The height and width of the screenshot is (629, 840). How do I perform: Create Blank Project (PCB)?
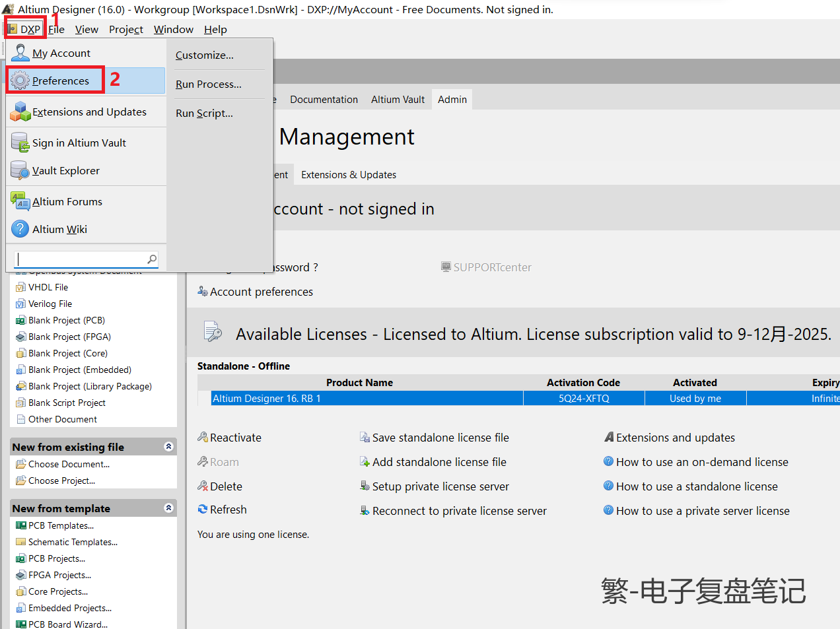click(x=60, y=320)
